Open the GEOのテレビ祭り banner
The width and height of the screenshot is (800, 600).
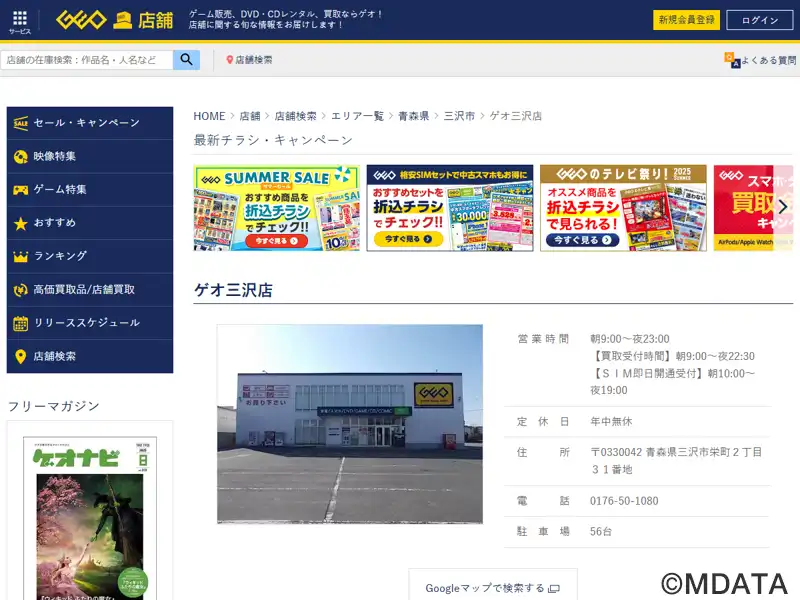pos(623,208)
